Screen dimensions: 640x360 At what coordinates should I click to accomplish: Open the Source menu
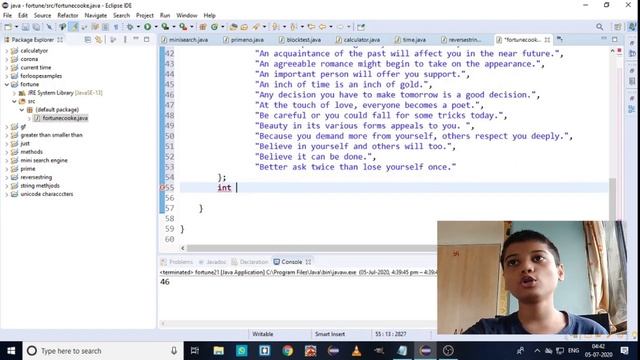[42, 16]
